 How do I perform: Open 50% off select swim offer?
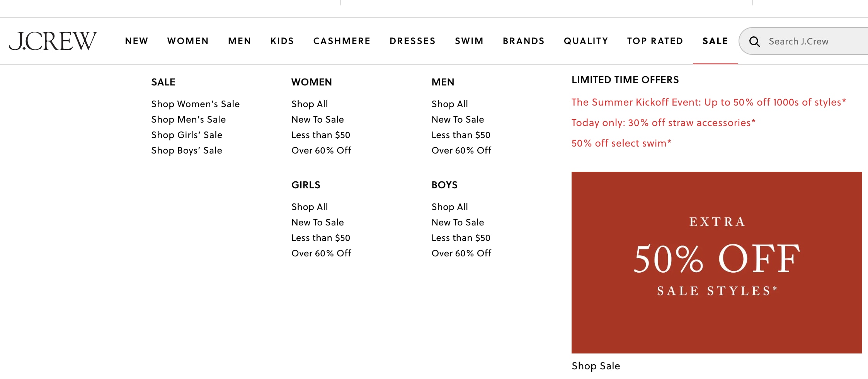click(621, 143)
